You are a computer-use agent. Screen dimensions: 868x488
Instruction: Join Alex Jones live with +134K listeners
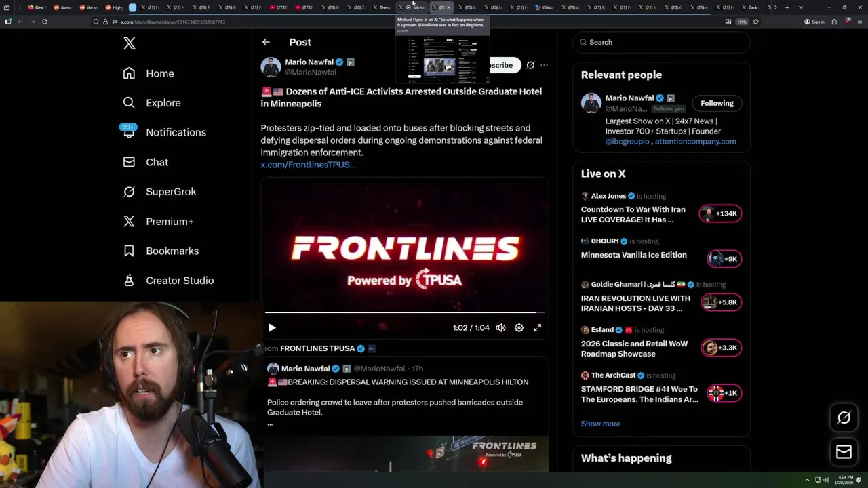(x=720, y=213)
